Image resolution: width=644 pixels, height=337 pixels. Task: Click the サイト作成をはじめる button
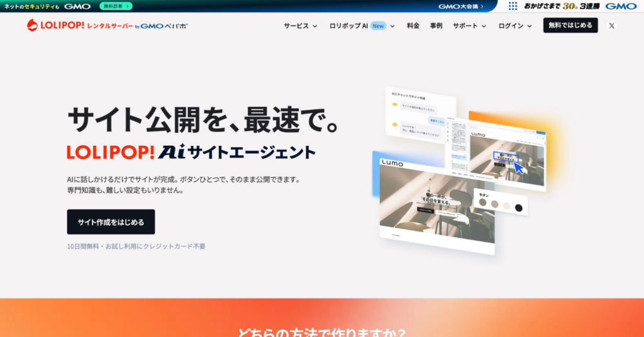[x=111, y=222]
